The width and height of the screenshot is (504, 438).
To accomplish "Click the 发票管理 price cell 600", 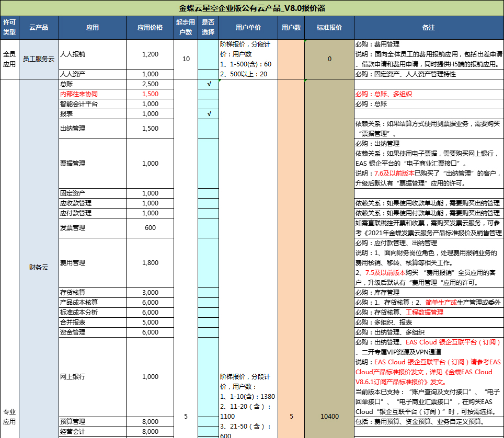I will 150,228.
